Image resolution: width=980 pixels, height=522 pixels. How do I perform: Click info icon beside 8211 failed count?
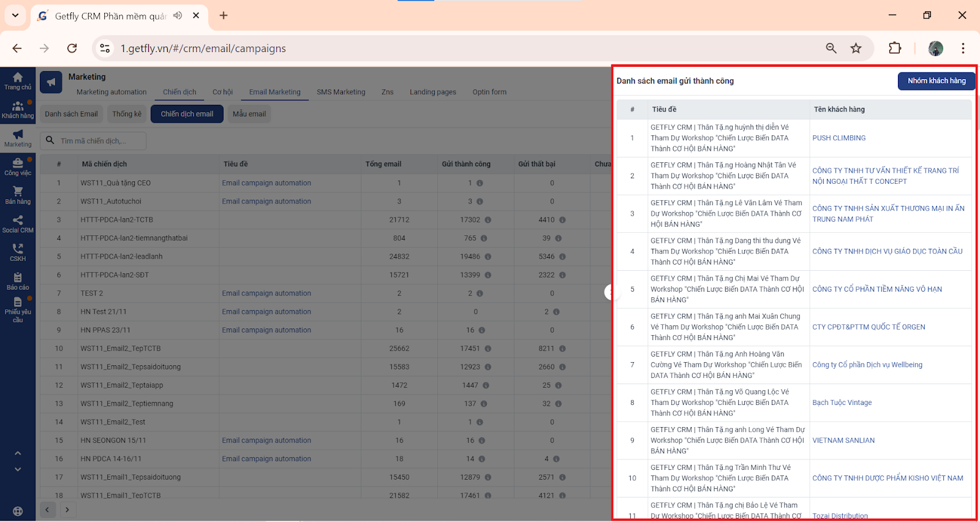tap(562, 349)
